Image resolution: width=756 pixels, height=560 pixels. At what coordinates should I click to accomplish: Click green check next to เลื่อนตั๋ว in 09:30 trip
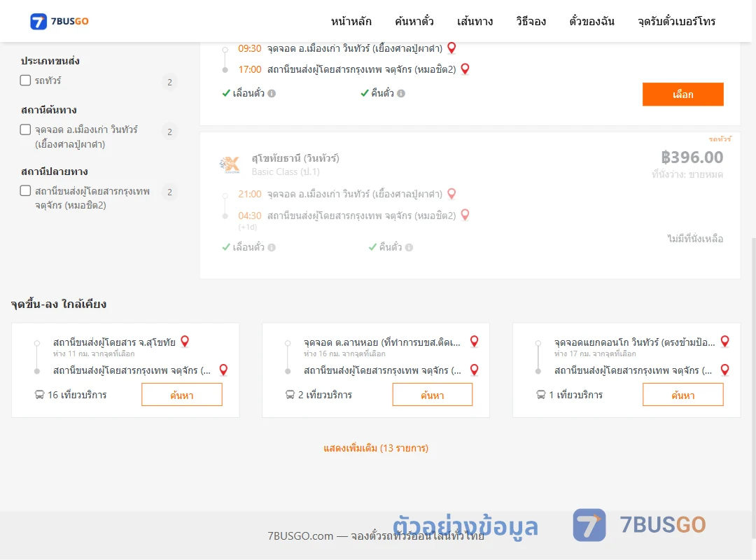coord(226,93)
